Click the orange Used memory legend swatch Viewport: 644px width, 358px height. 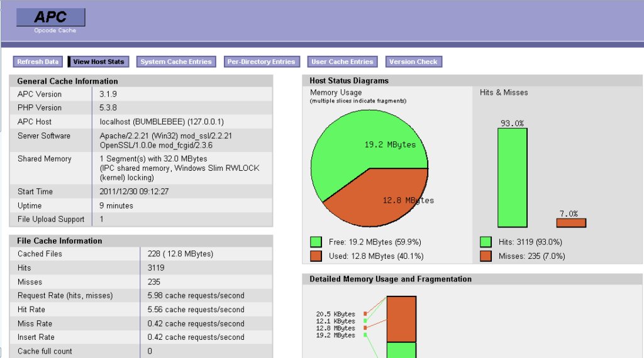click(316, 256)
